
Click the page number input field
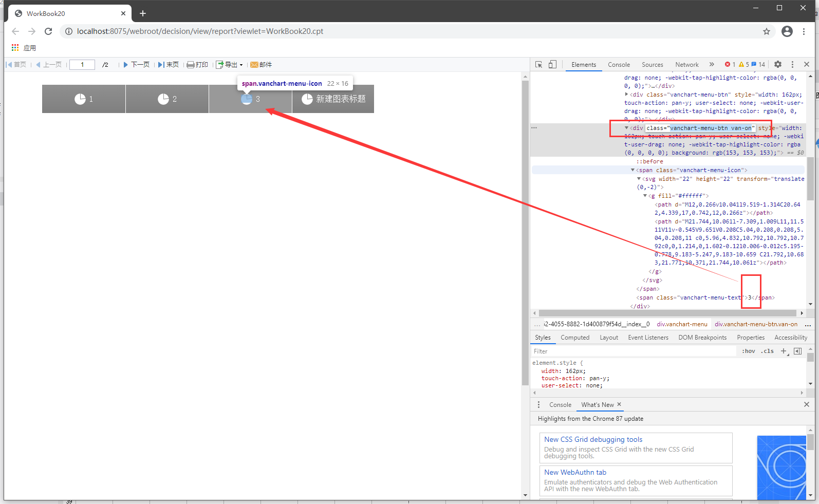tap(82, 65)
